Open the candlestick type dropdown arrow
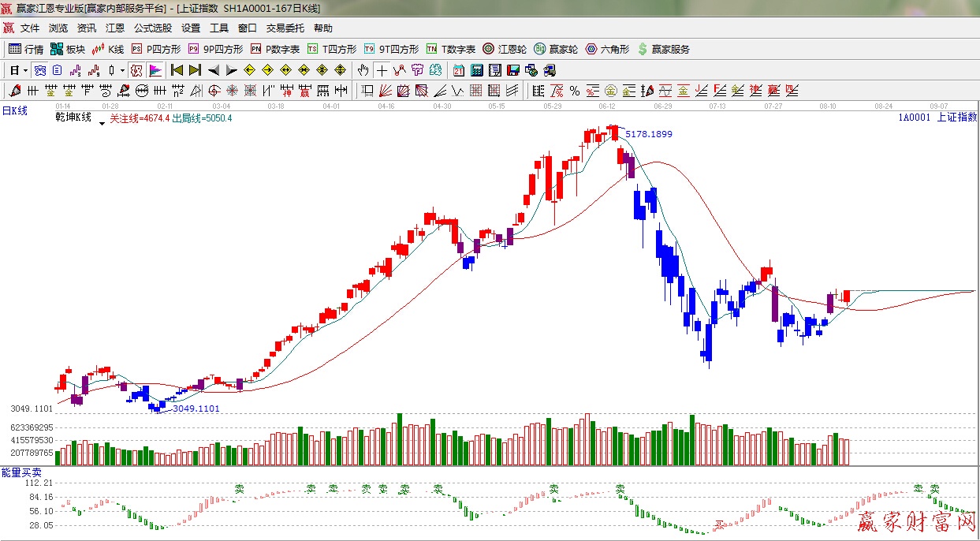The height and width of the screenshot is (541, 980). pos(122,70)
